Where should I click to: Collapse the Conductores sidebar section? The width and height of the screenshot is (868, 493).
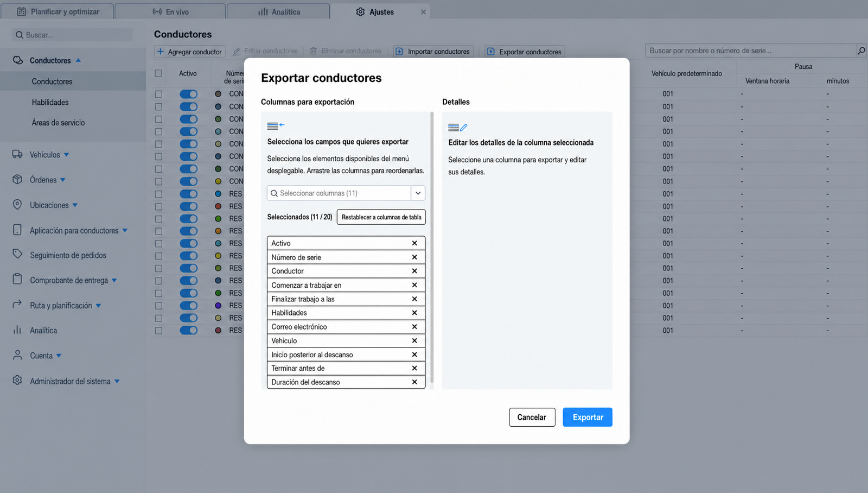(78, 60)
